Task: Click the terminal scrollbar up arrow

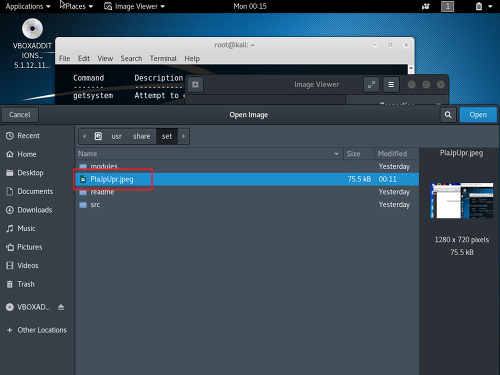Action: click(x=411, y=68)
